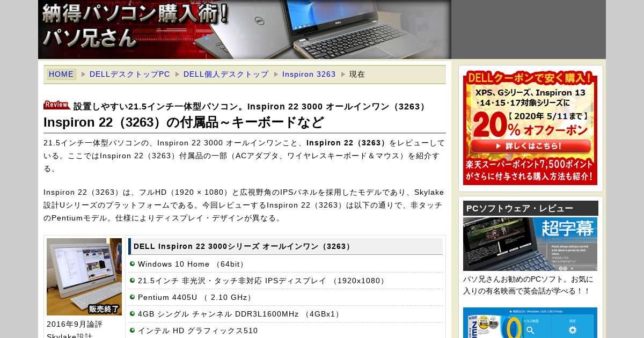Click the arrow icon before DELLデスクトップPC breadcrumb

83,74
